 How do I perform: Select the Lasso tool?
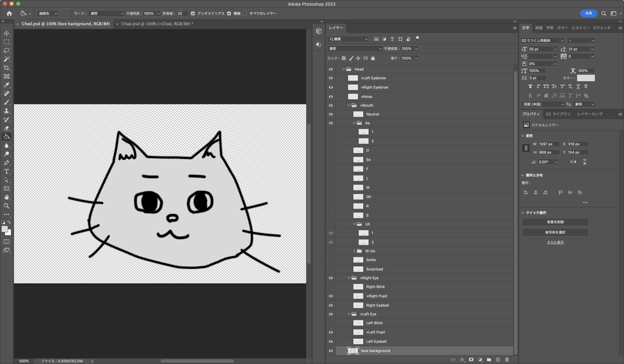click(x=6, y=50)
